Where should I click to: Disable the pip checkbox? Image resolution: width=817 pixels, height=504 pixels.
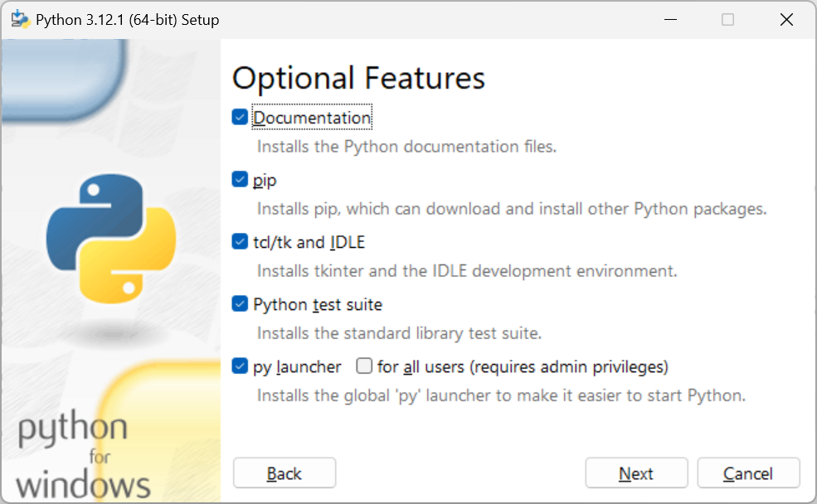click(240, 180)
